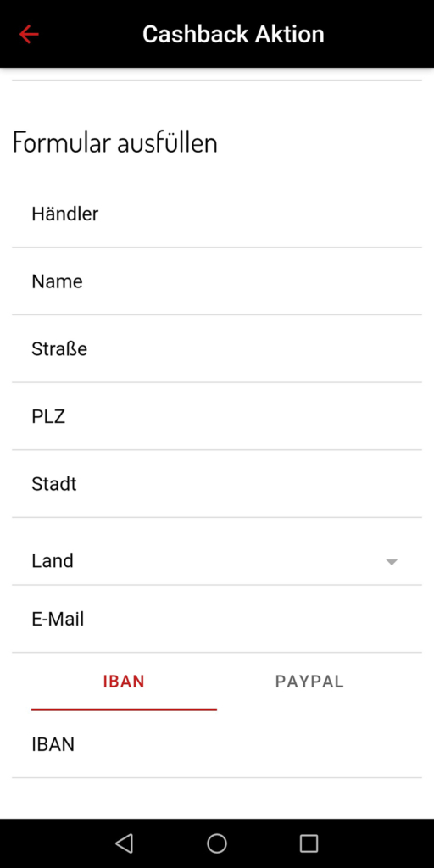Tap the Android circle home button
Viewport: 434px width, 868px height.
click(x=217, y=843)
